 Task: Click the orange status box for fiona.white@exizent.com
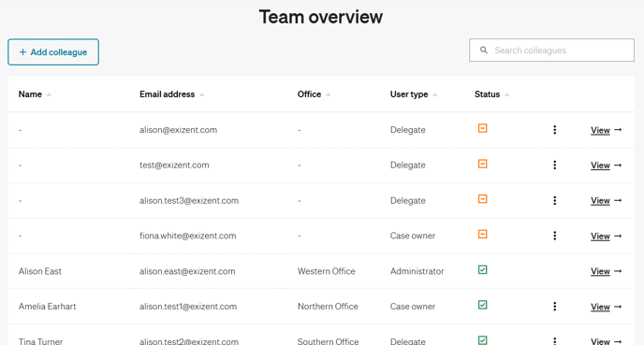tap(483, 235)
